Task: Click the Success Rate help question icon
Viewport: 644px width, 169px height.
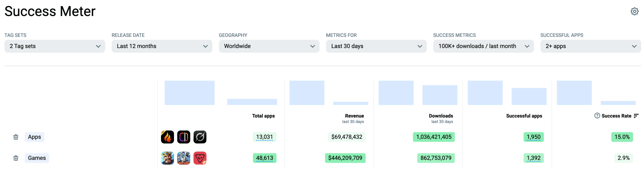Action: click(597, 116)
